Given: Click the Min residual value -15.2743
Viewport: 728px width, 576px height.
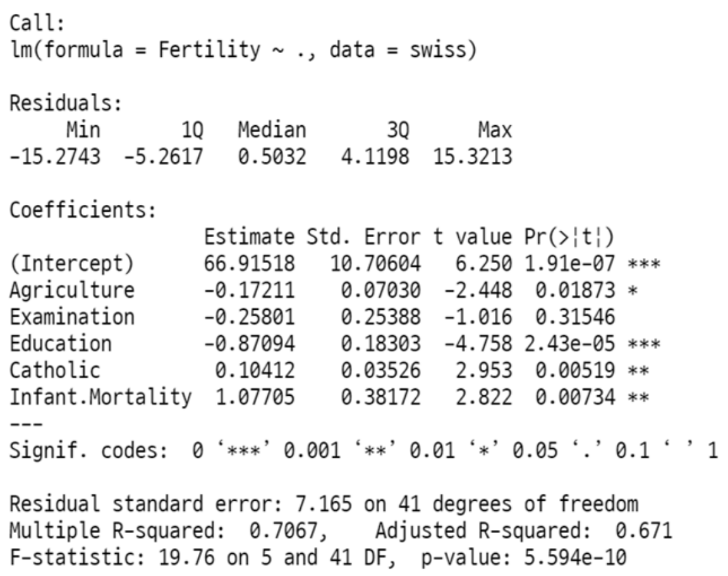Looking at the screenshot, I should click(x=55, y=157).
